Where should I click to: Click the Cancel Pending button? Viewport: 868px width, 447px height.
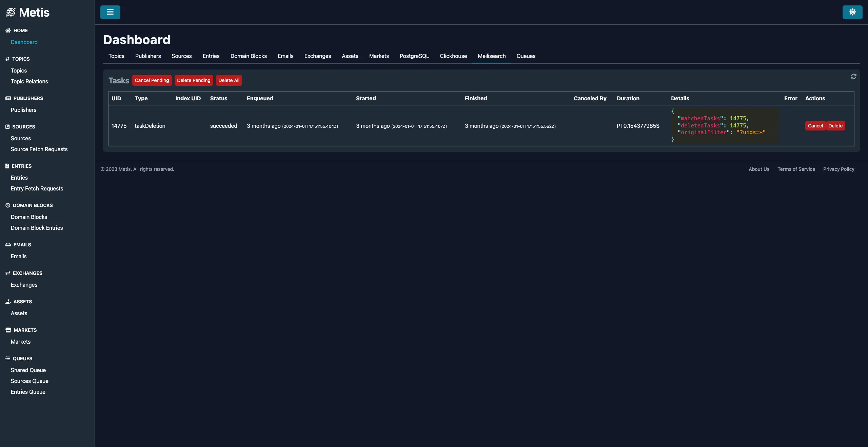point(152,80)
